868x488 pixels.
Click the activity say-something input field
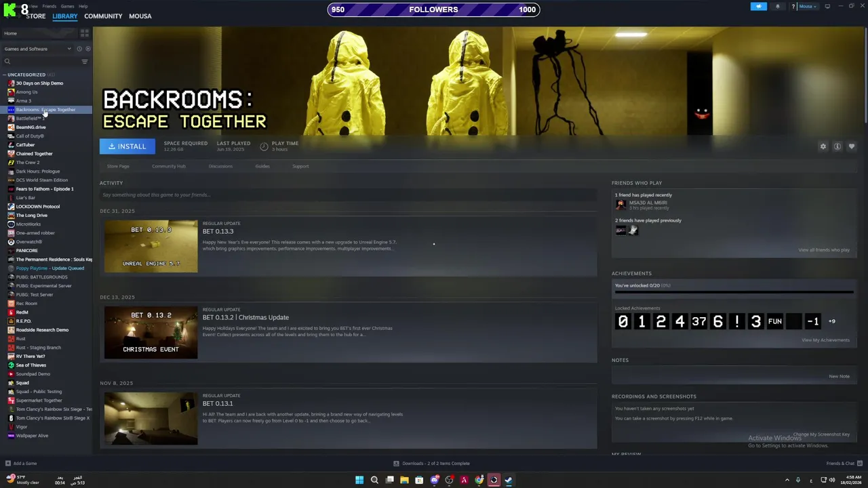(348, 195)
